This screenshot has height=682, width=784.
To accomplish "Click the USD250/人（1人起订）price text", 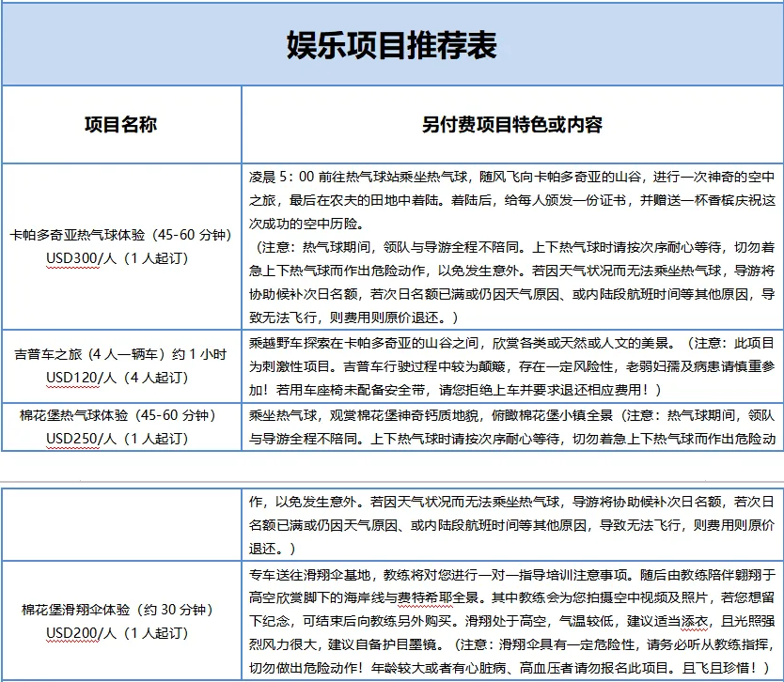I will tap(117, 439).
